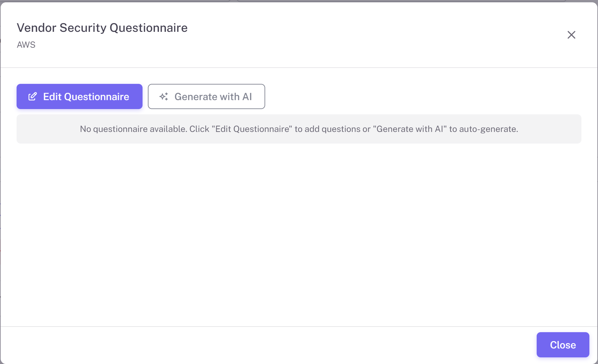Image resolution: width=598 pixels, height=364 pixels.
Task: Click inside the empty questionnaire area
Action: pyautogui.click(x=298, y=232)
